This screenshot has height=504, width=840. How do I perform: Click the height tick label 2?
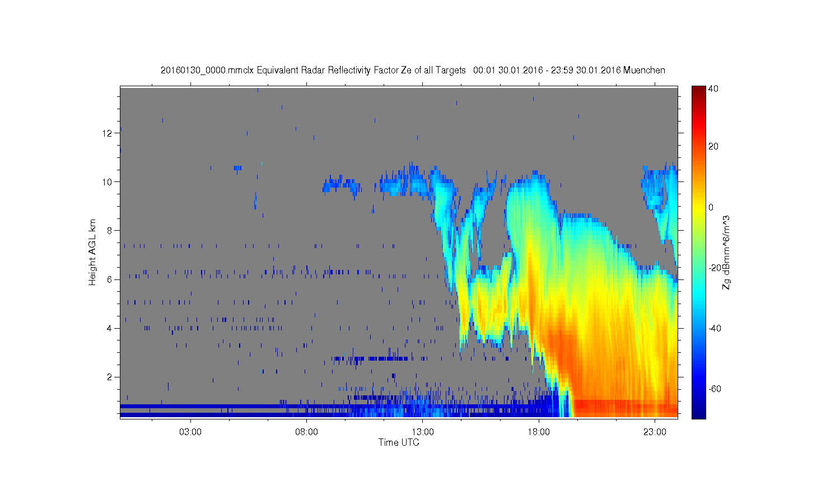click(110, 377)
